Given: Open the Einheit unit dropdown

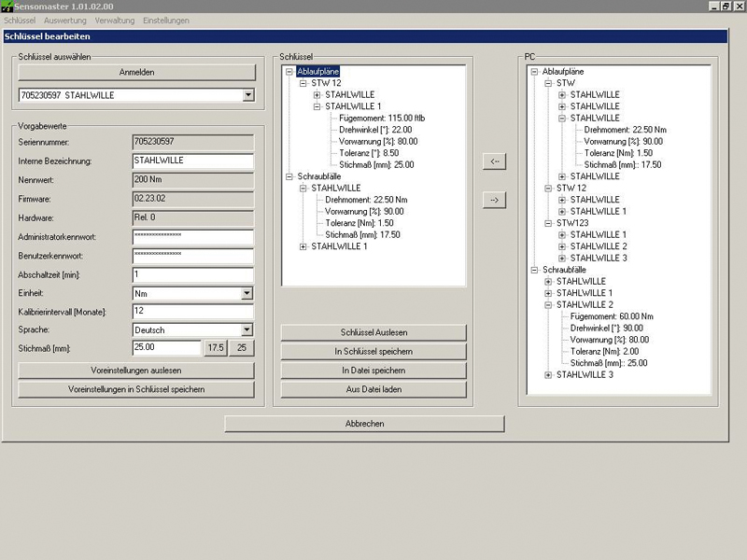Looking at the screenshot, I should pos(247,293).
